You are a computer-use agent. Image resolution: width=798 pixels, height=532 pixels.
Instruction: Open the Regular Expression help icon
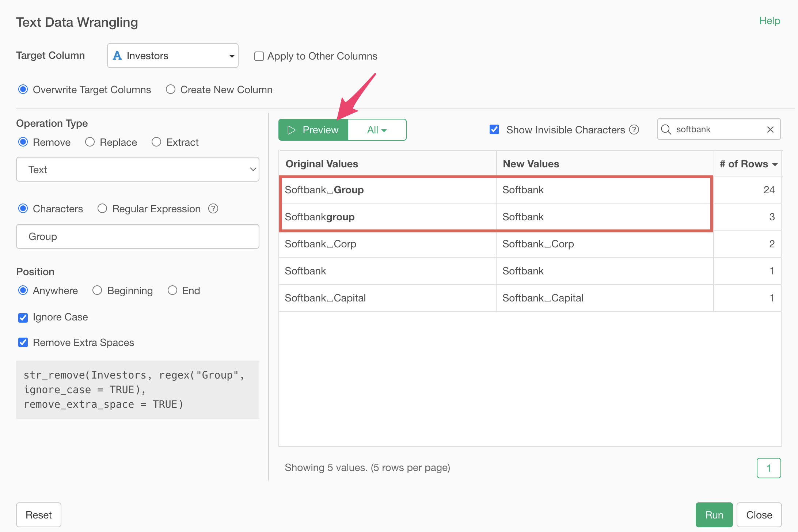pos(213,209)
